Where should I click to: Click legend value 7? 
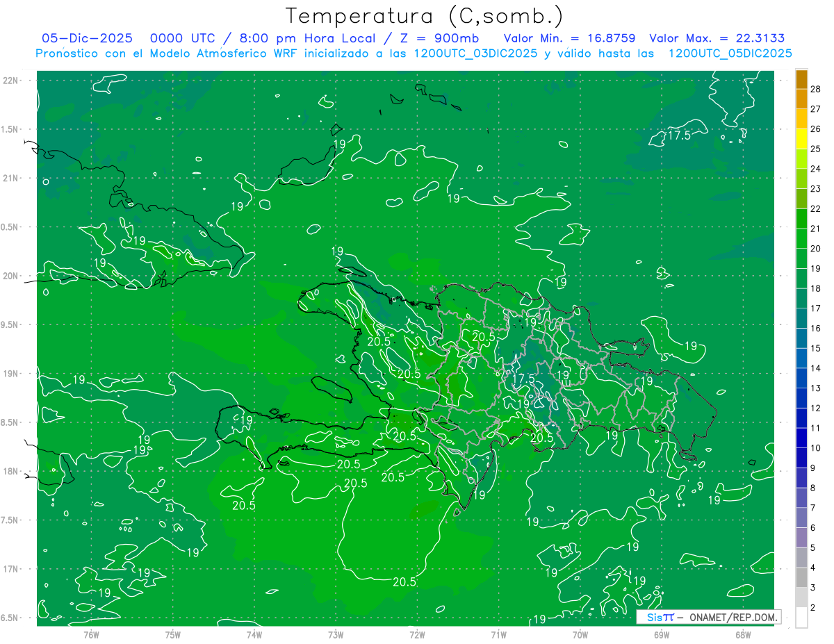click(813, 508)
